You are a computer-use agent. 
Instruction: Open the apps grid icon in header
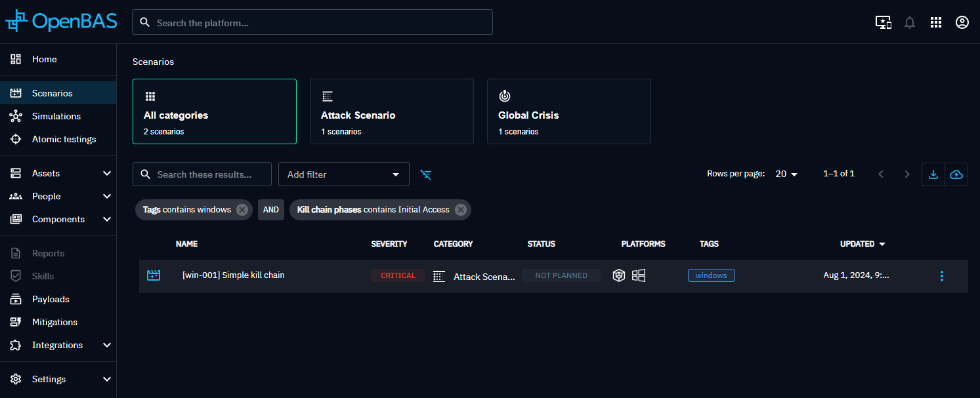936,22
